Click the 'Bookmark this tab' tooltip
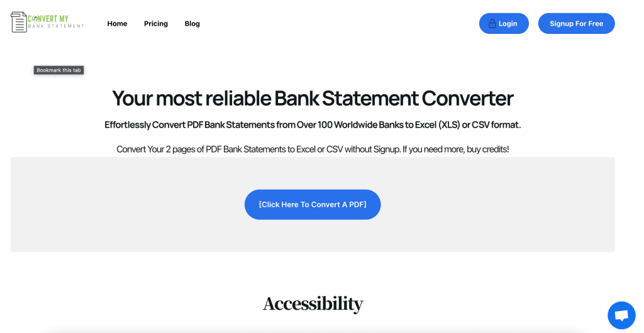This screenshot has height=333, width=644. 58,70
